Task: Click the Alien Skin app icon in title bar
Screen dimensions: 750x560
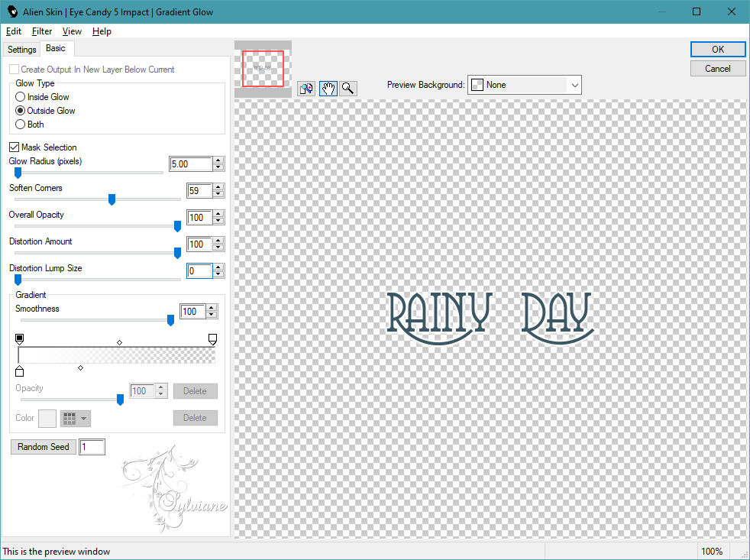Action: 12,11
